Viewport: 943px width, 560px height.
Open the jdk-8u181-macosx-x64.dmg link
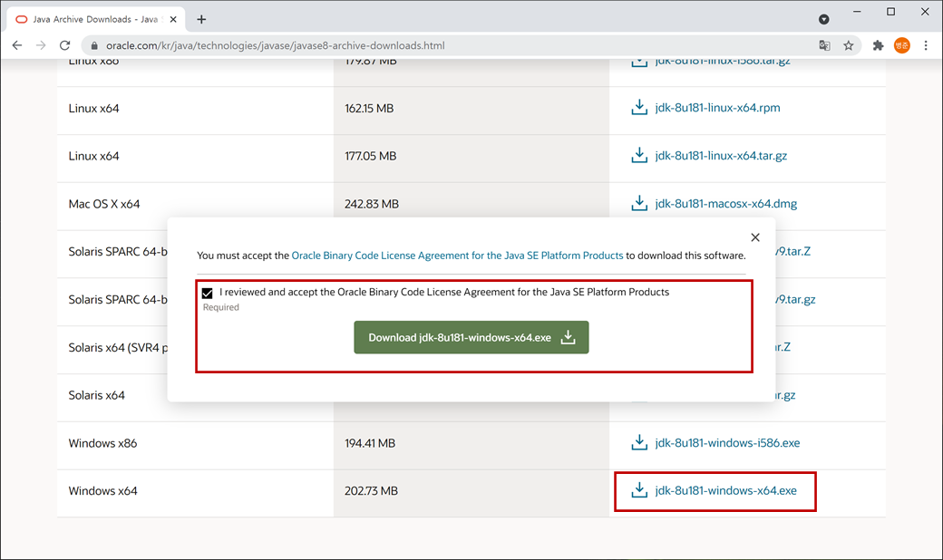(x=726, y=204)
